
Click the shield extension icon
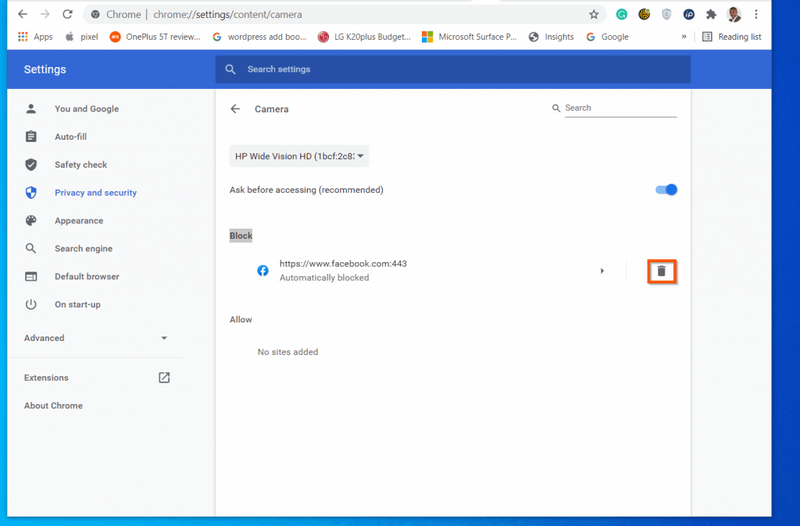pyautogui.click(x=666, y=14)
